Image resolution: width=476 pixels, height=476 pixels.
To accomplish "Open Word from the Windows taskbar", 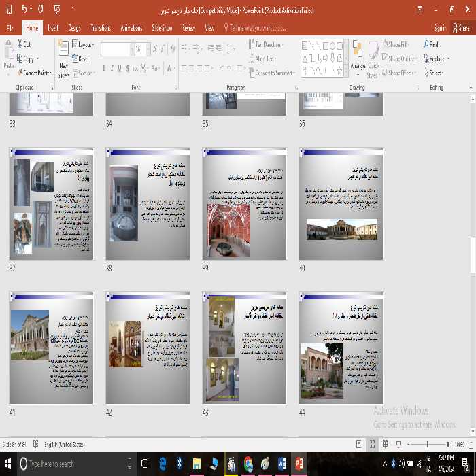I will 282,464.
